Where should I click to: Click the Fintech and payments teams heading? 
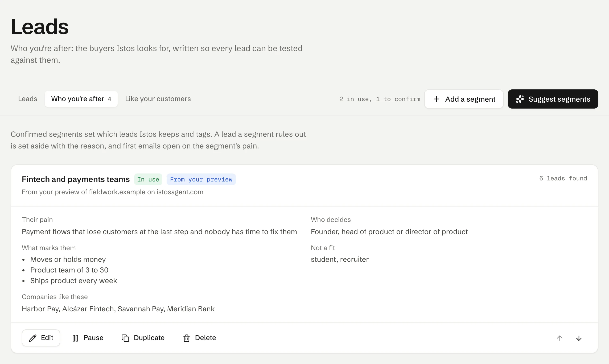(76, 179)
